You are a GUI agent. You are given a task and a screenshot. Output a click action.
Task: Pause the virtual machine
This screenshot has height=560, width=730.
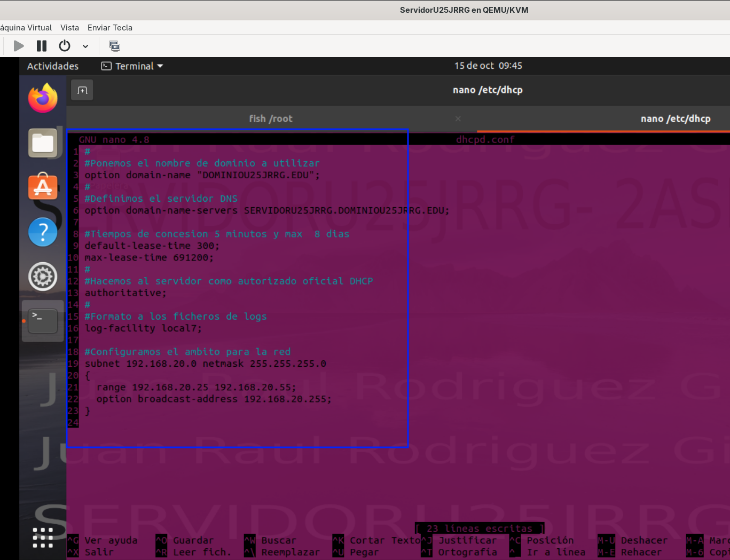42,46
